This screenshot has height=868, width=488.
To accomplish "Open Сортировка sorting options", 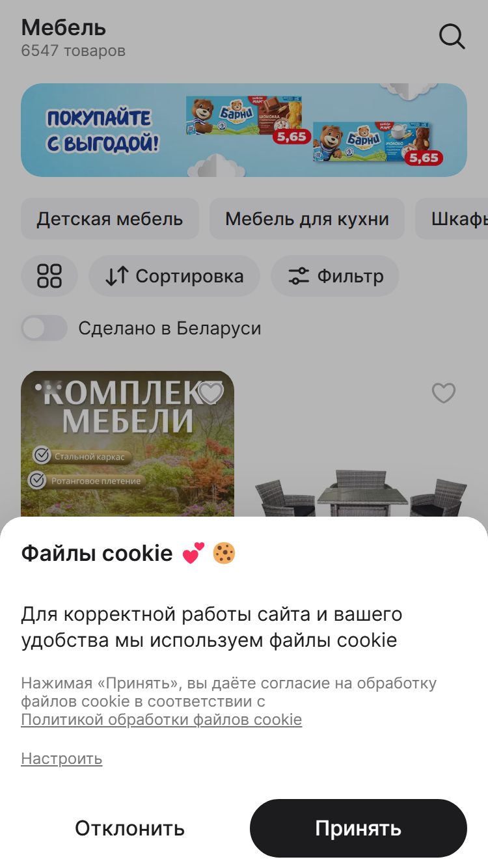I will tap(174, 276).
